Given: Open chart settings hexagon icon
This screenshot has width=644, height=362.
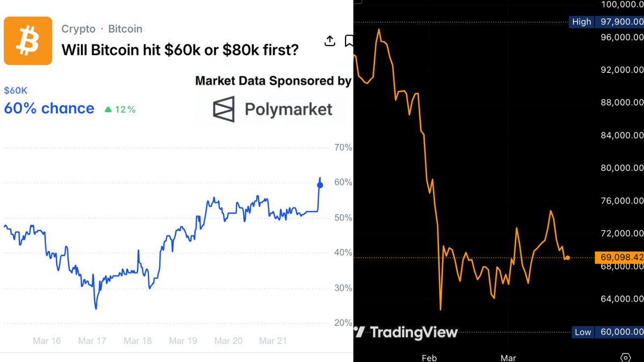Looking at the screenshot, I should (625, 357).
